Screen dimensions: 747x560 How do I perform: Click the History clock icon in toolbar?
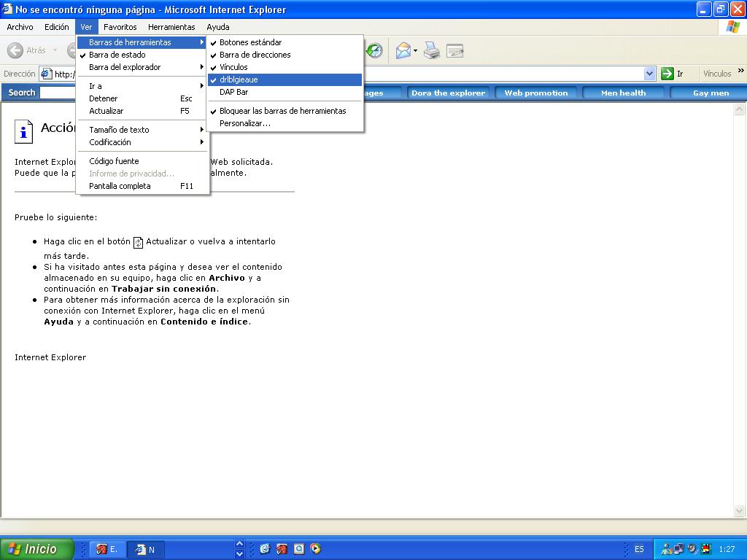click(x=374, y=50)
